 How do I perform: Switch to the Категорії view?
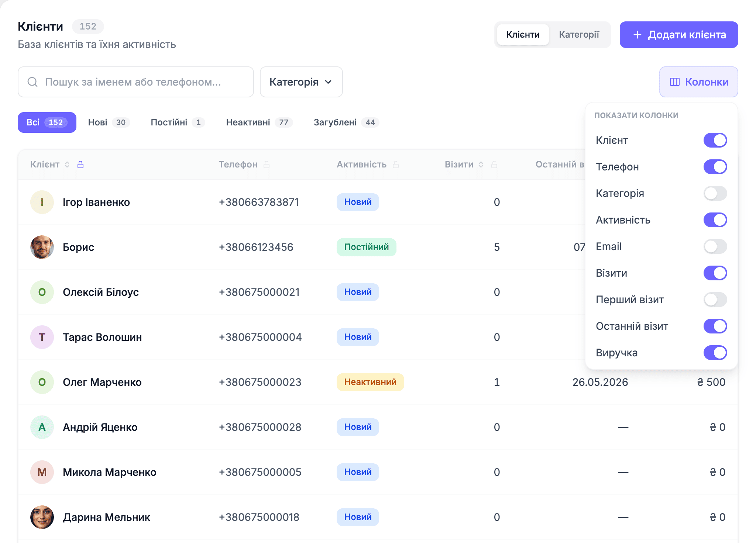[x=579, y=35]
